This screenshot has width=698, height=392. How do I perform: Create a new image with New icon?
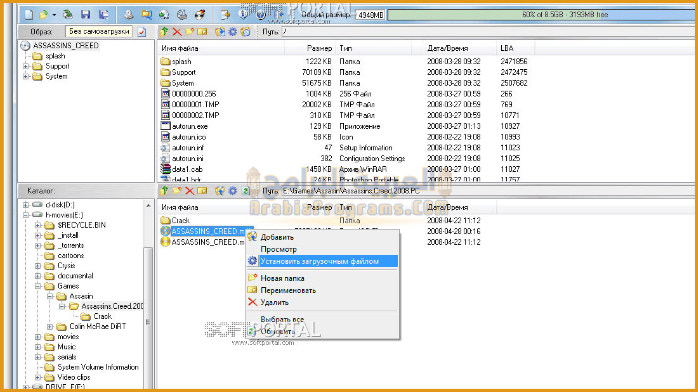29,15
